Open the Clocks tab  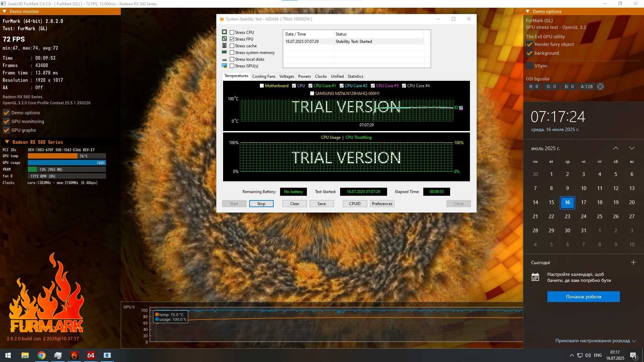[x=321, y=76]
